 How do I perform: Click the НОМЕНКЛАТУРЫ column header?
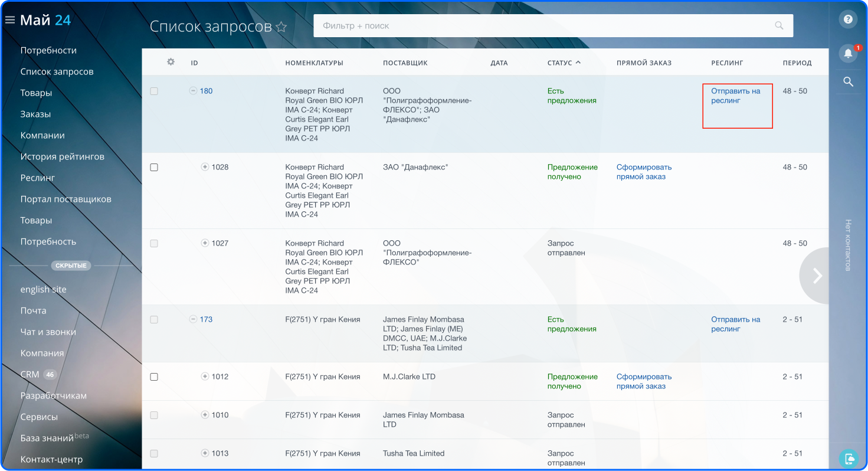(x=314, y=63)
